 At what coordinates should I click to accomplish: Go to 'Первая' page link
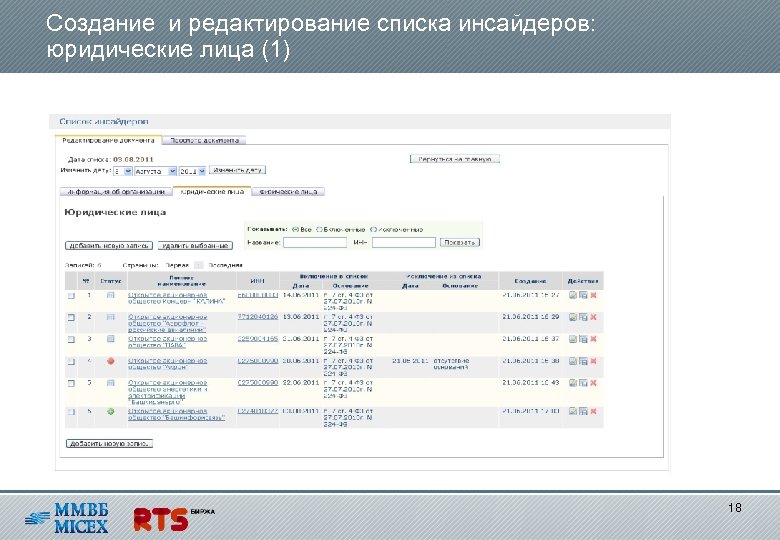(x=177, y=266)
